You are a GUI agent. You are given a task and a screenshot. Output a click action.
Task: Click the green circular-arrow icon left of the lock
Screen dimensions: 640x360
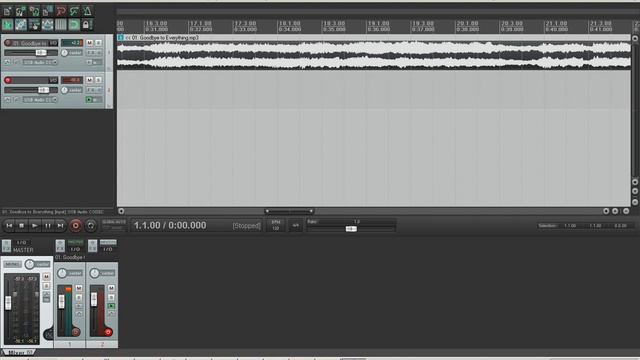click(x=74, y=25)
